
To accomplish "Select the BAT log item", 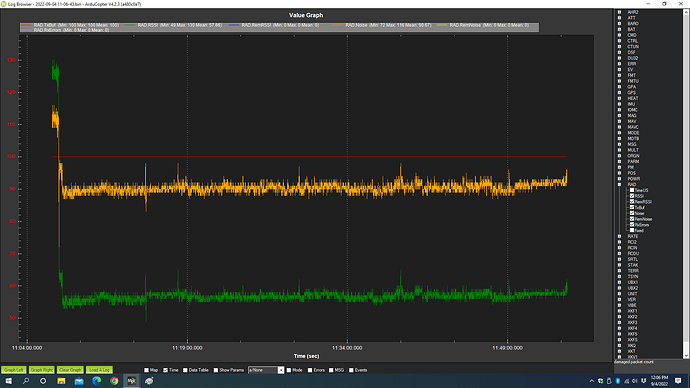I will point(631,29).
